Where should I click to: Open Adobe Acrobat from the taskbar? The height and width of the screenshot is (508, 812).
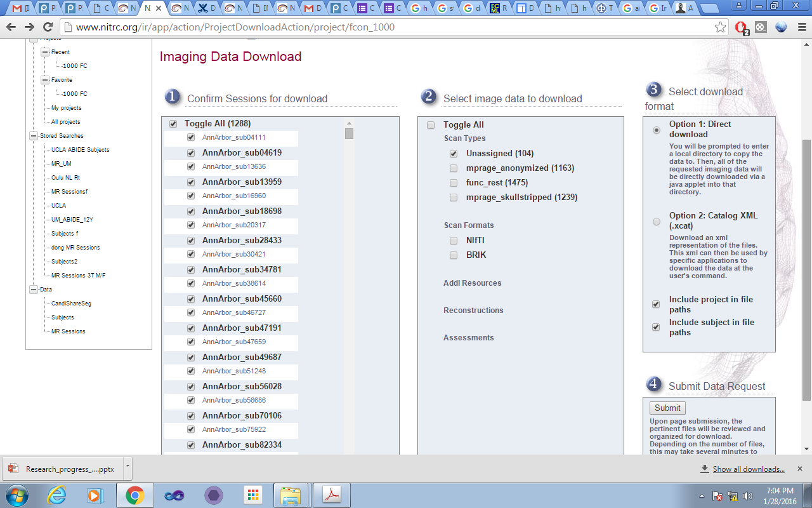coord(333,495)
